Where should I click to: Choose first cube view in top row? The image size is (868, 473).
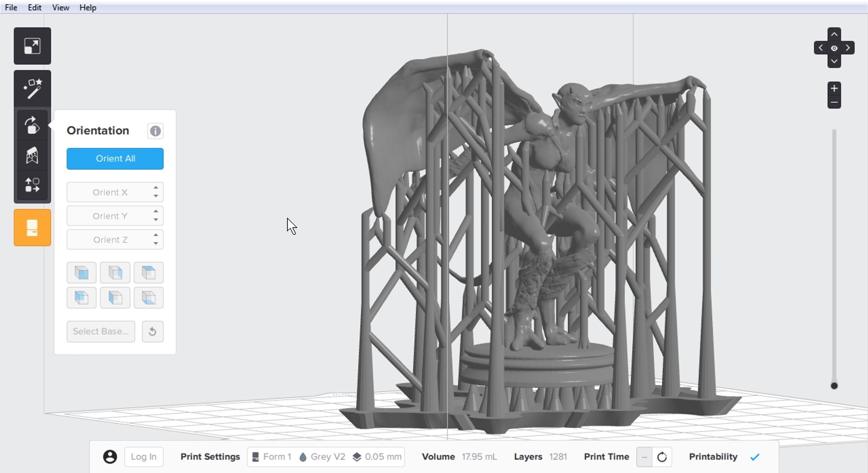click(x=81, y=273)
